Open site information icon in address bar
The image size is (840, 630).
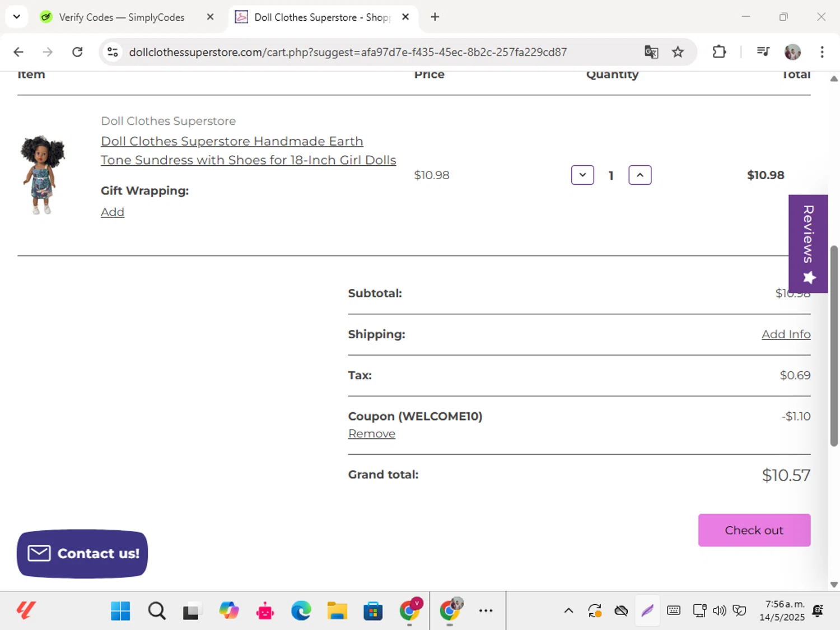tap(113, 52)
